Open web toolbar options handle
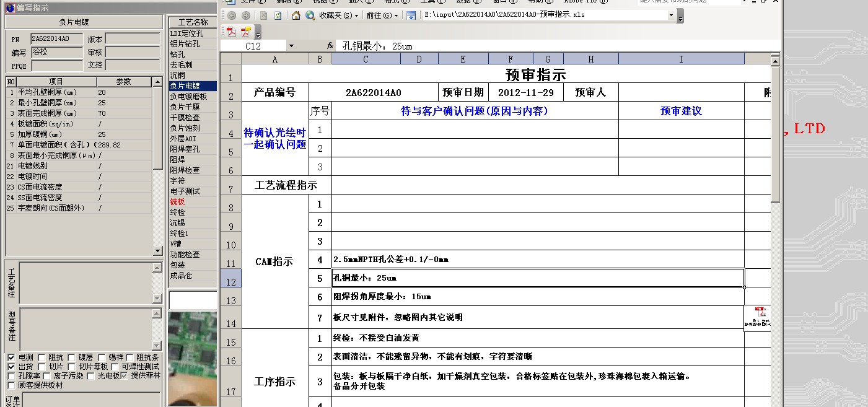Image resolution: width=868 pixels, height=407 pixels. [680, 15]
